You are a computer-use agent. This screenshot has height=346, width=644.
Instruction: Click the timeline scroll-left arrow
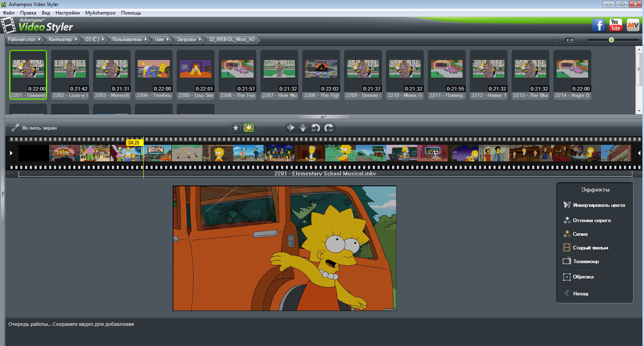(x=11, y=153)
